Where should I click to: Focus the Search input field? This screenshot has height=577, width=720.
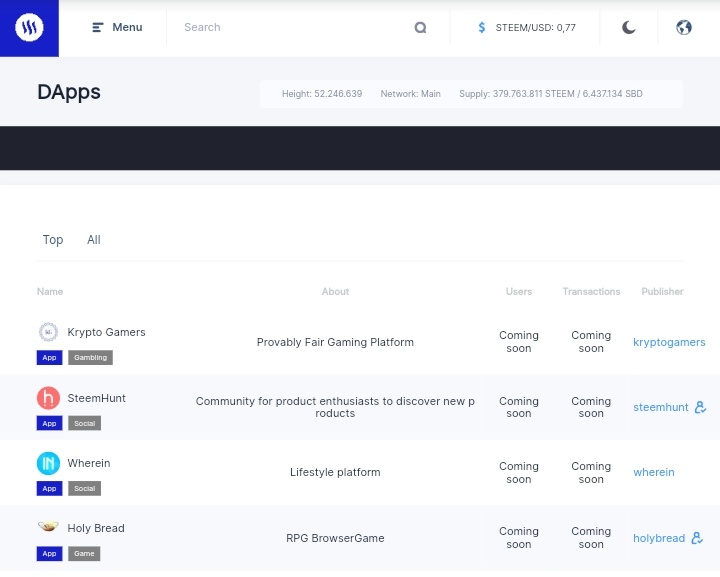click(294, 28)
